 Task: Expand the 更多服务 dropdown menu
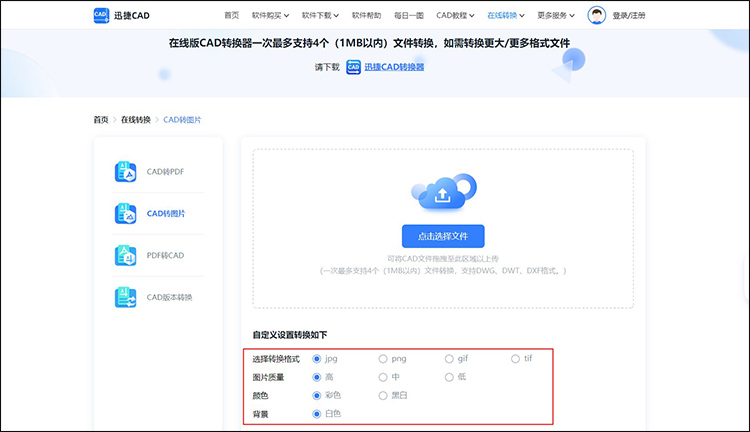(x=556, y=15)
